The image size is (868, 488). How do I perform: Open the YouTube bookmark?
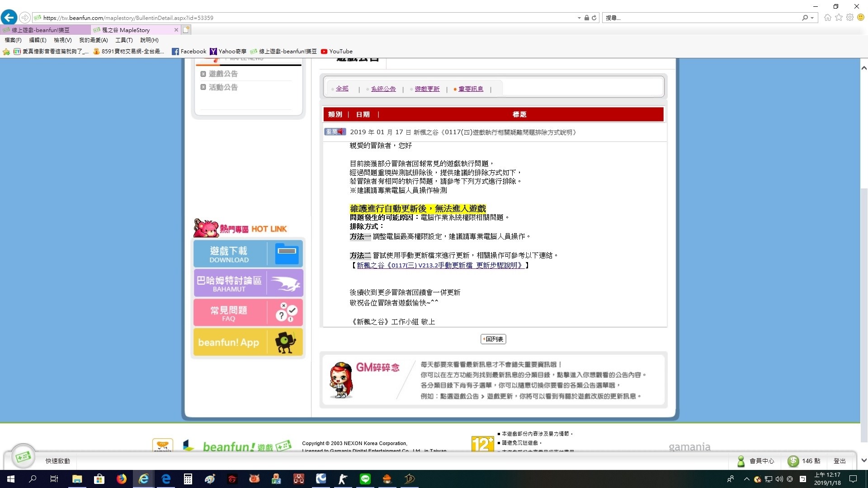(x=337, y=52)
